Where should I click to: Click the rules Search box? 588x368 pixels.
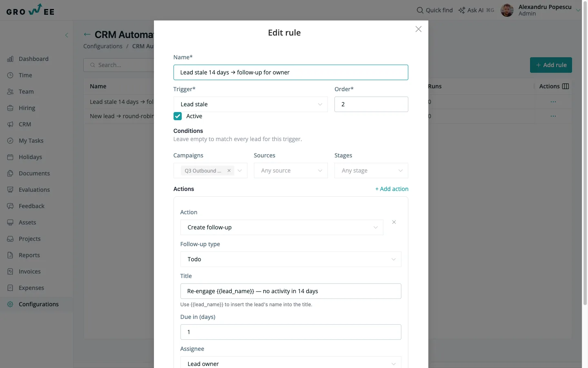[x=119, y=65]
